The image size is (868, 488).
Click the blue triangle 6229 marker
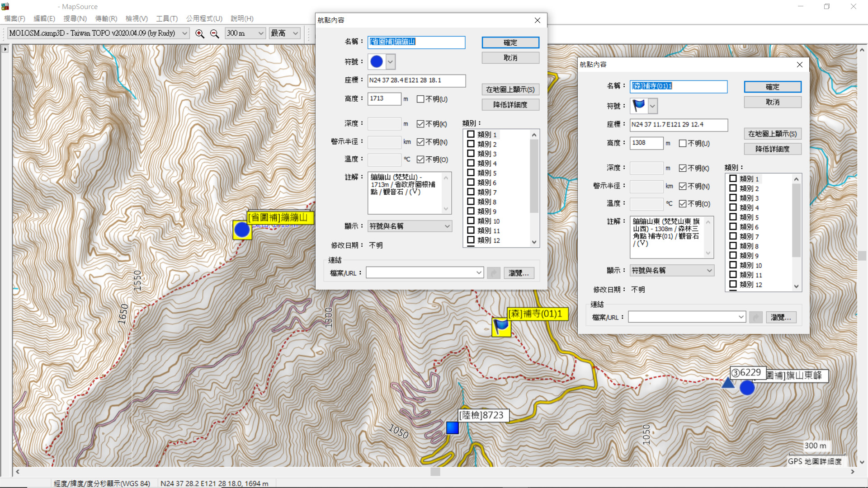click(728, 384)
